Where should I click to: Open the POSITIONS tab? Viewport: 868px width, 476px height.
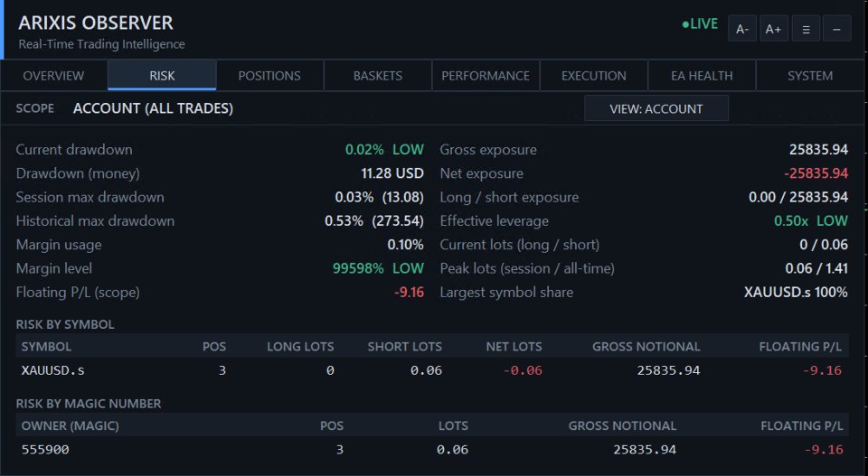[269, 76]
